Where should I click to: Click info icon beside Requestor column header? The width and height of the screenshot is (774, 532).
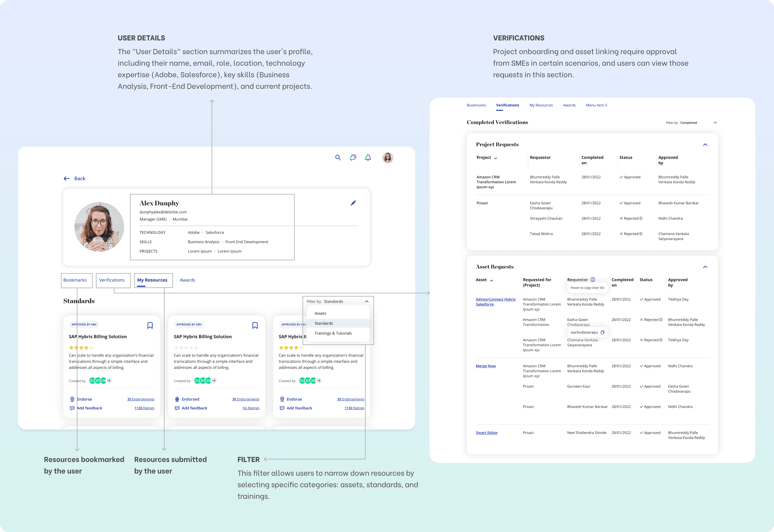(593, 280)
